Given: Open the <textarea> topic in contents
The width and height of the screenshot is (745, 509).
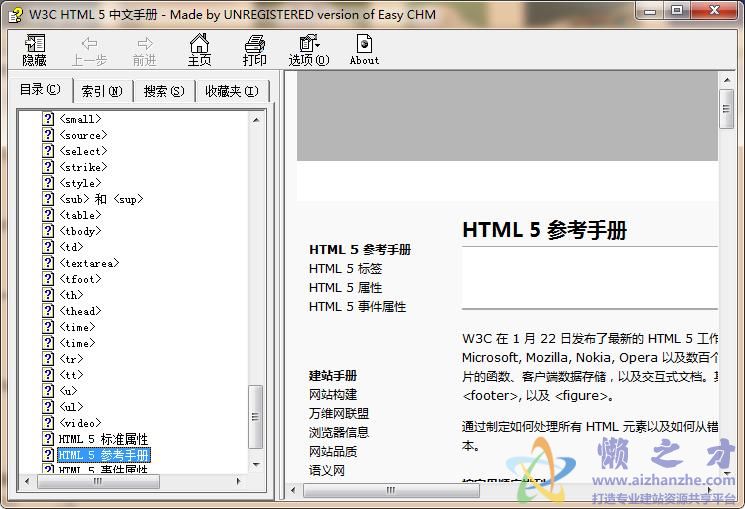Looking at the screenshot, I should point(89,263).
